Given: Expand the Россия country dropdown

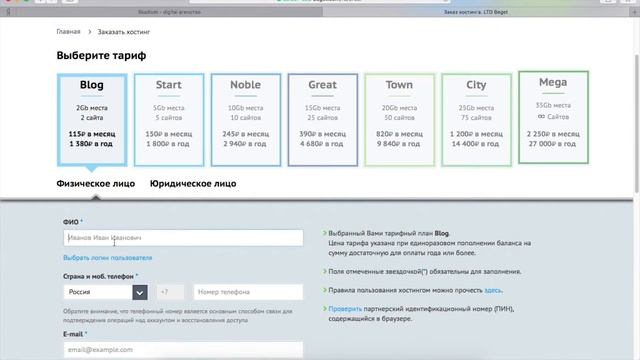Looking at the screenshot, I should pos(105,292).
